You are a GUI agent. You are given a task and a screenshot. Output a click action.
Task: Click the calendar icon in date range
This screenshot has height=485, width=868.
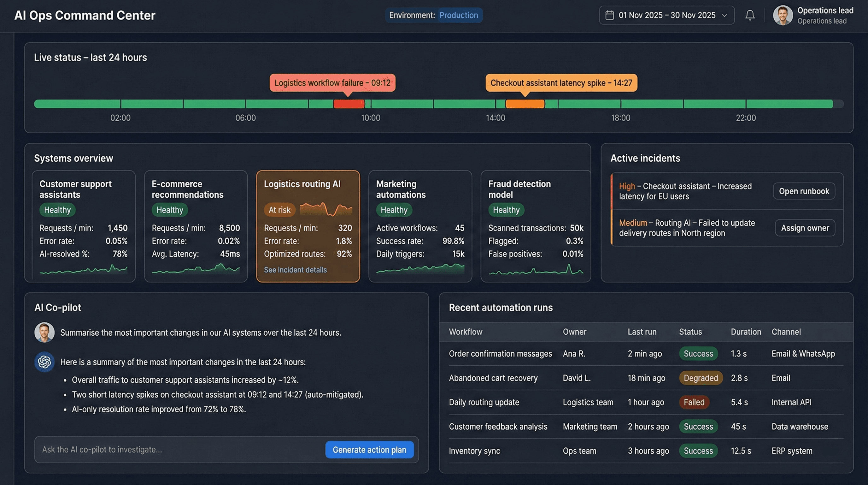(x=609, y=15)
